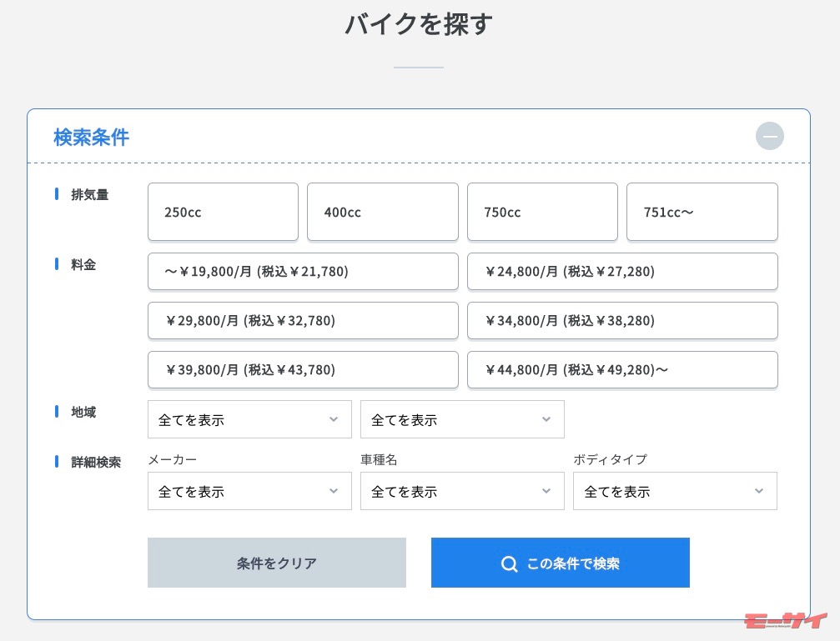Click the モーサイ logo watermark
840x641 pixels.
784,621
